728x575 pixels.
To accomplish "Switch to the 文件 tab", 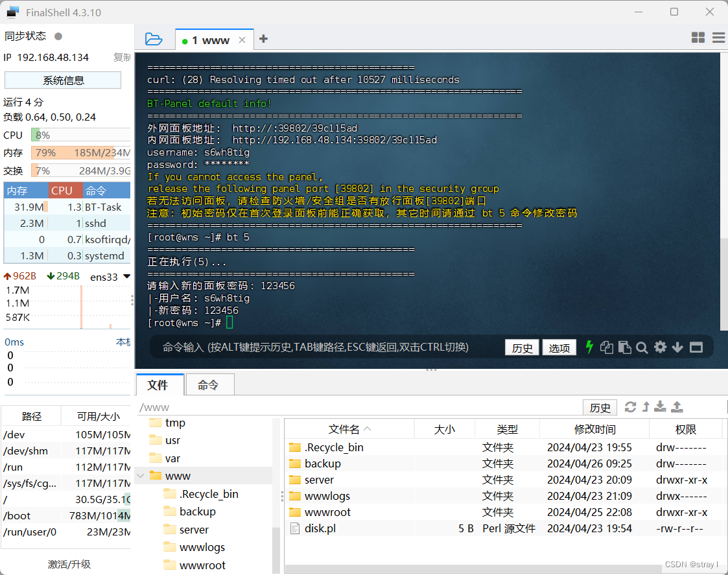I will [159, 384].
